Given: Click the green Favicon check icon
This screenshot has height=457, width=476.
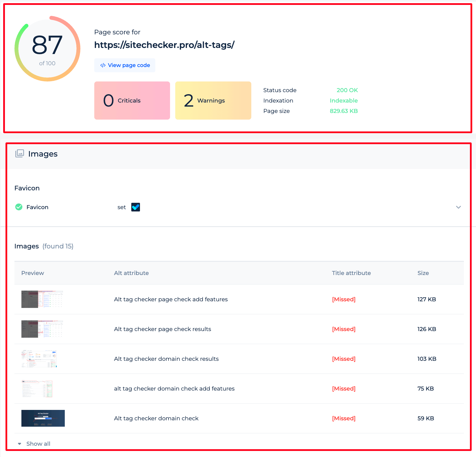Looking at the screenshot, I should 19,207.
